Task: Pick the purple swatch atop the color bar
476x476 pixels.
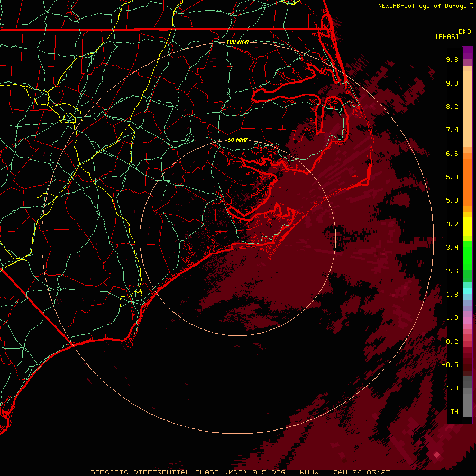Action: 467,53
